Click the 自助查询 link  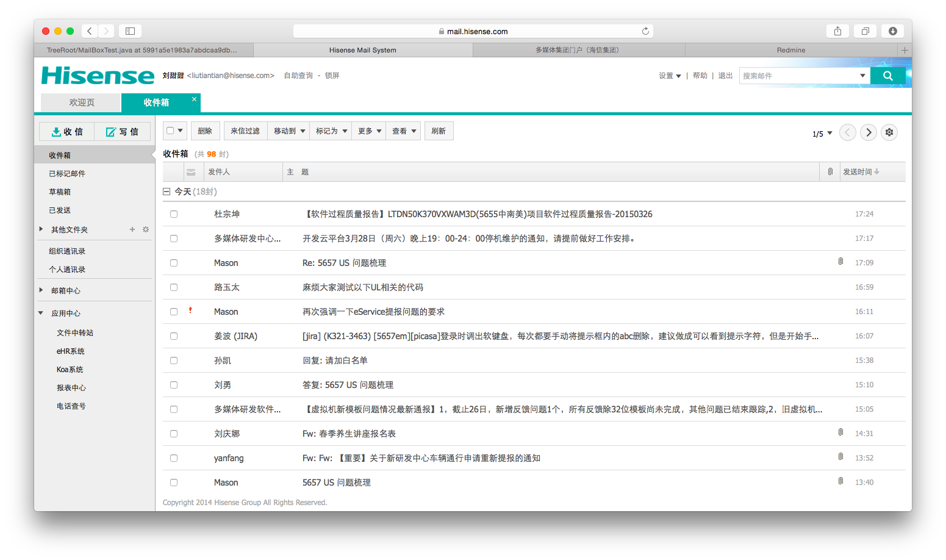298,76
